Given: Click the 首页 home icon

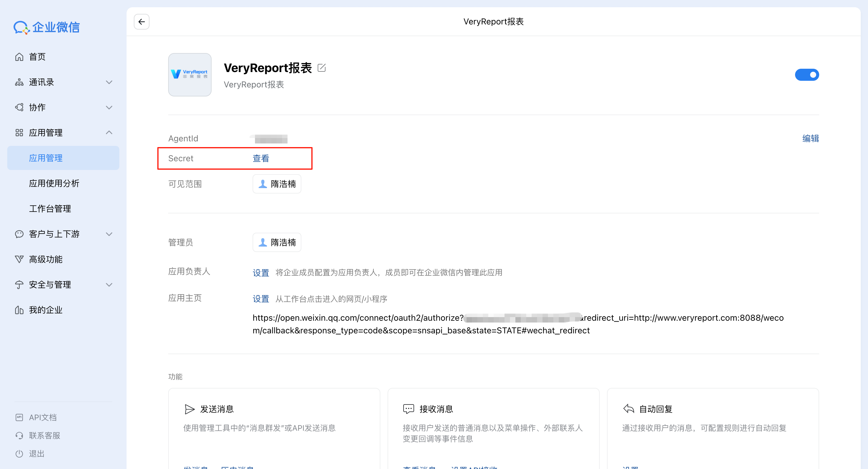Looking at the screenshot, I should [19, 57].
